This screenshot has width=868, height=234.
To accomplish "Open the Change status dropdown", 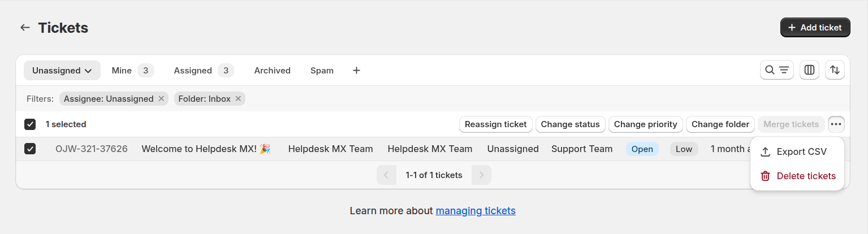I will [x=570, y=124].
